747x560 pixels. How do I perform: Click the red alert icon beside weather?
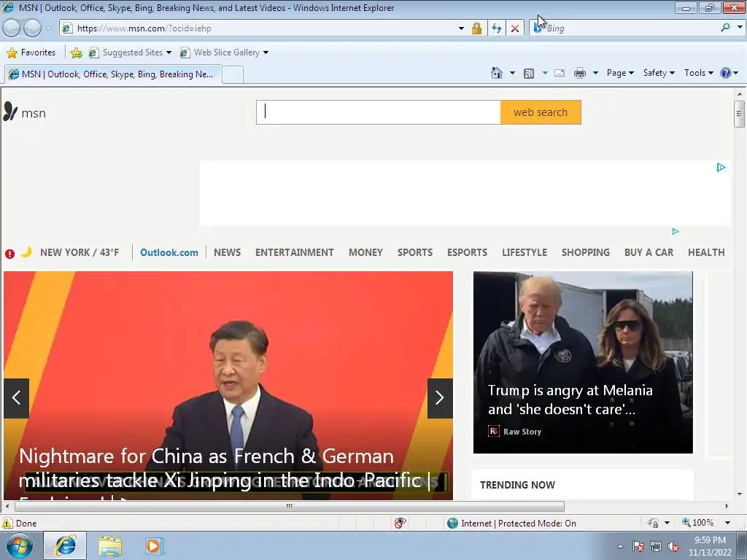click(9, 254)
